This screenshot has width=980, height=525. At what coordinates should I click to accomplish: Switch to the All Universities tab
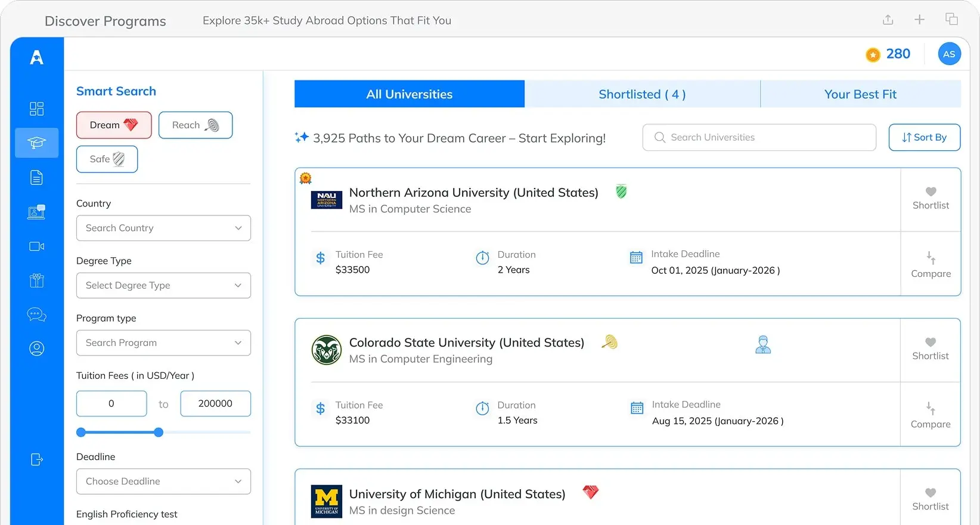click(x=410, y=94)
